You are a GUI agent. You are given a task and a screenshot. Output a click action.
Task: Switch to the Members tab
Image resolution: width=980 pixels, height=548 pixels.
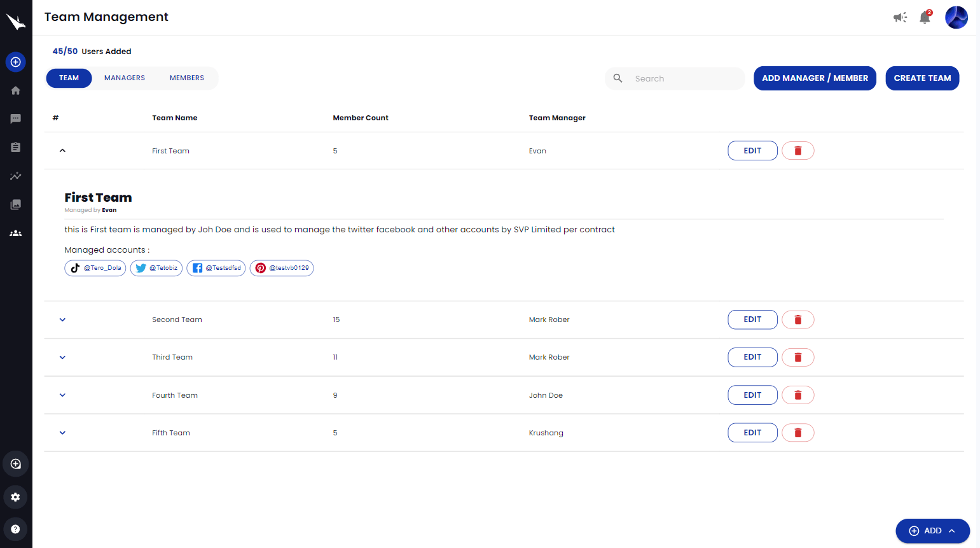[x=187, y=78]
